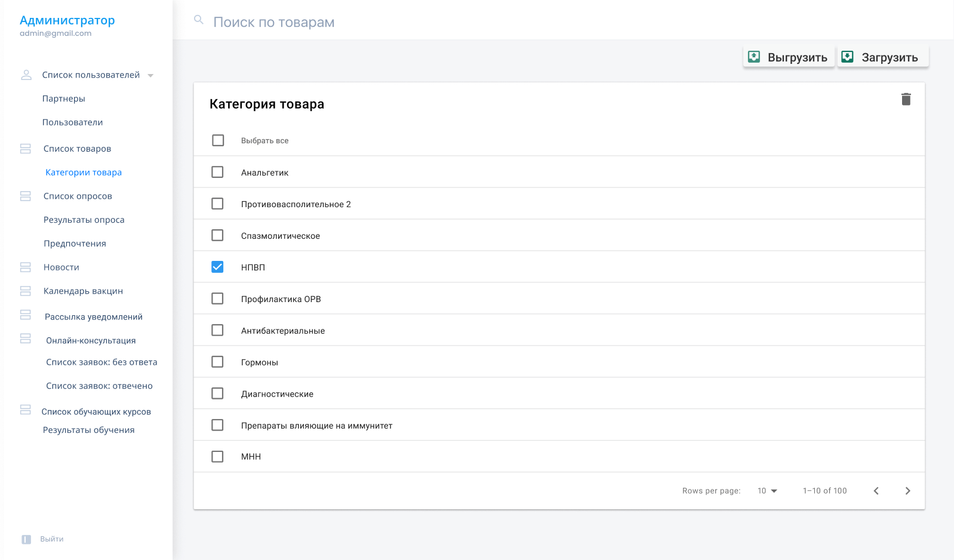Click the logout icon beside Выйти
Screen dimensions: 954x560
[x=26, y=539]
